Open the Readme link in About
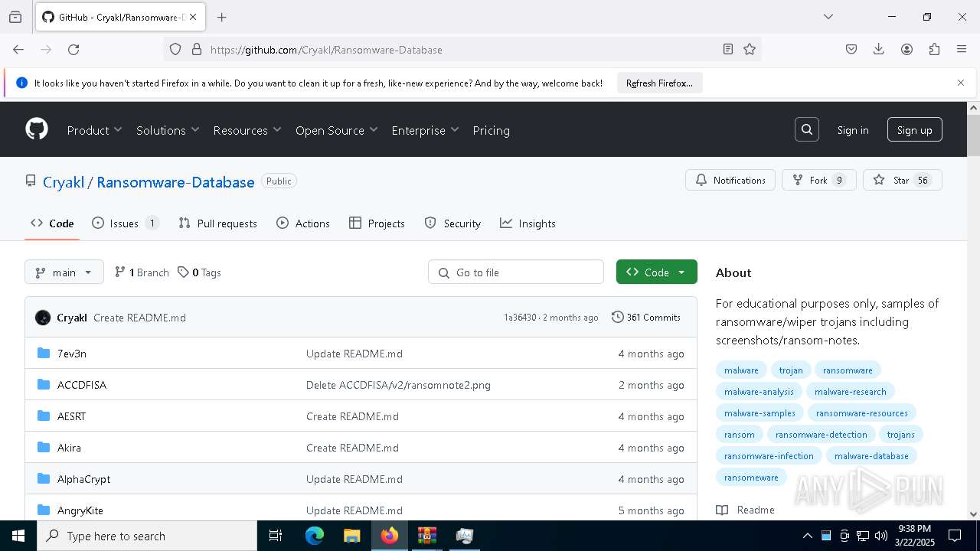980x551 pixels. point(746,510)
